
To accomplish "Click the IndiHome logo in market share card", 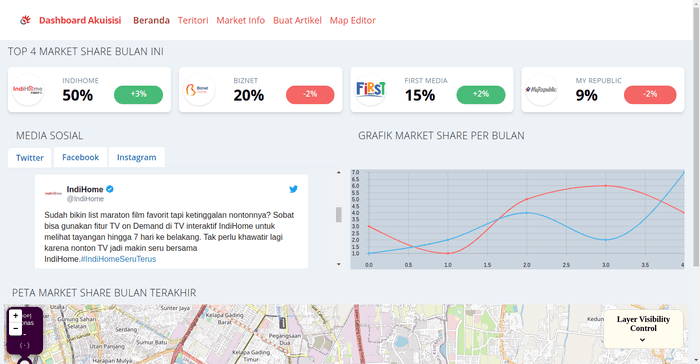I will pyautogui.click(x=28, y=89).
